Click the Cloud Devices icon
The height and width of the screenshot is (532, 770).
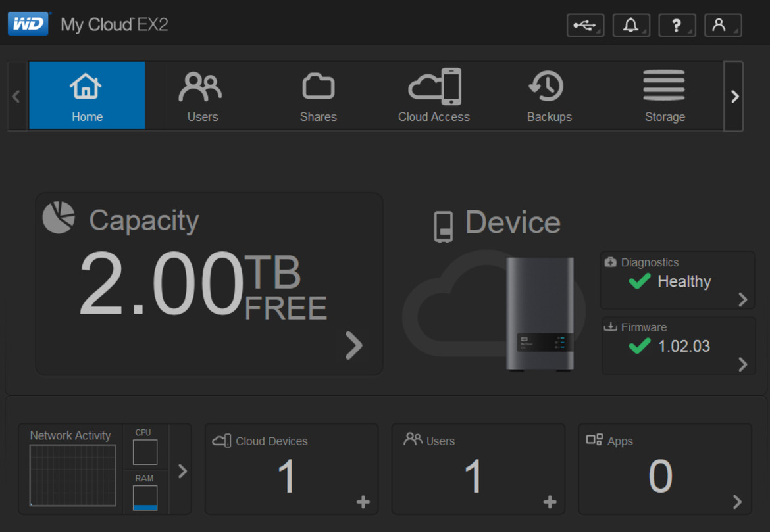point(222,440)
